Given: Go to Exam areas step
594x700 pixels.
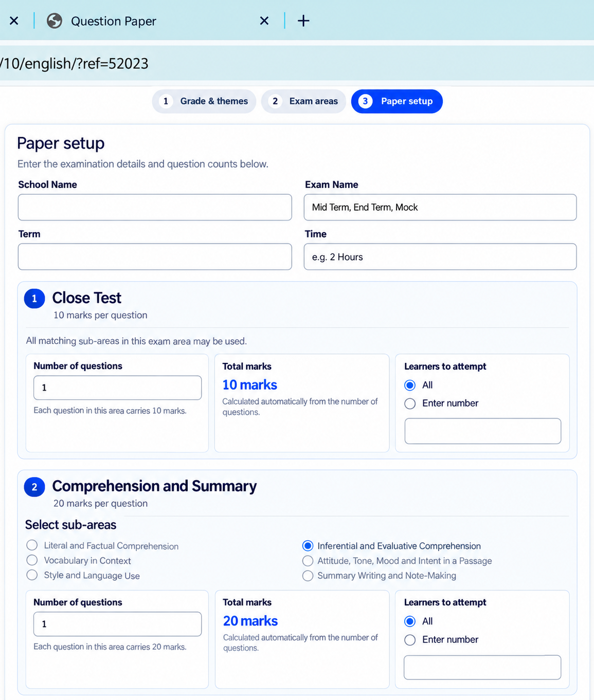Looking at the screenshot, I should 303,101.
